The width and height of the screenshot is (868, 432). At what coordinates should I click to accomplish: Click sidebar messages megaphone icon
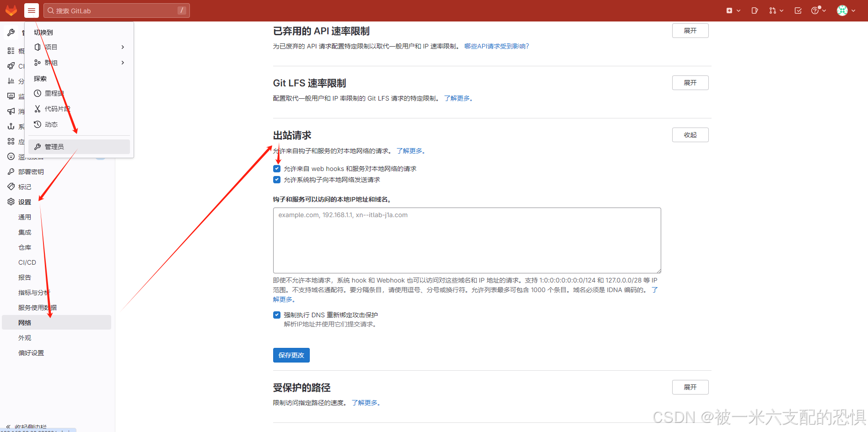point(11,111)
